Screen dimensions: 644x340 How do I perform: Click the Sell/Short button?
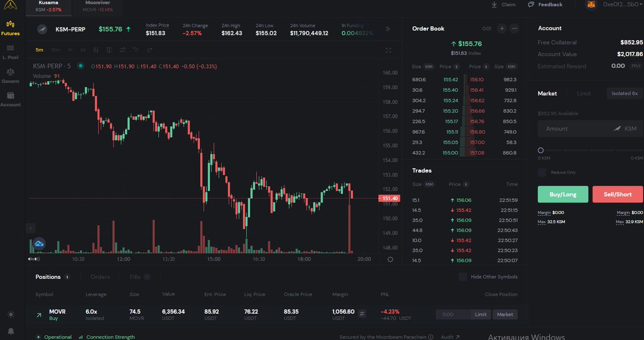tap(618, 194)
